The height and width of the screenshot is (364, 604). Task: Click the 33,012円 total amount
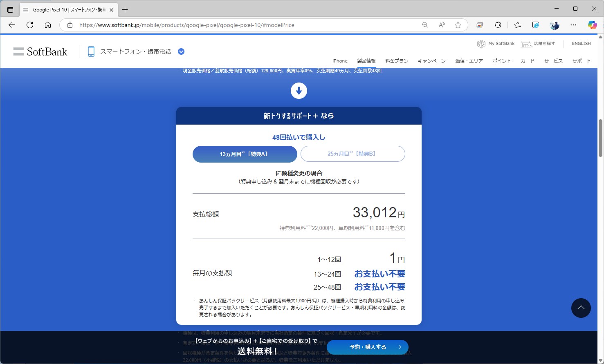pyautogui.click(x=379, y=212)
